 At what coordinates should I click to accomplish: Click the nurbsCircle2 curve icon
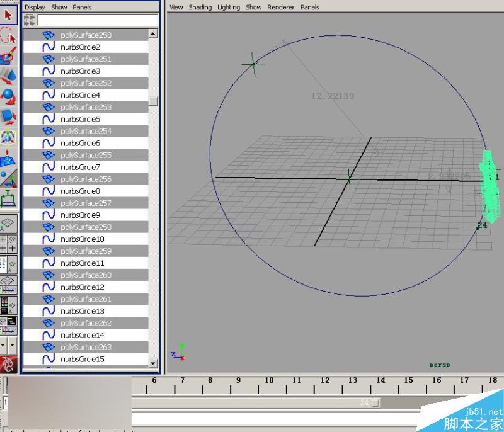[x=49, y=47]
